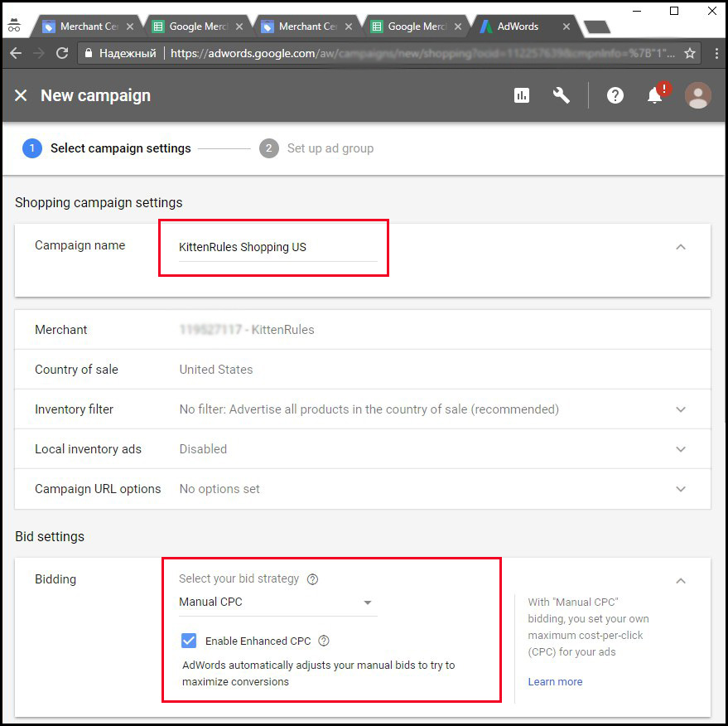
Task: Open the Chrome three-dot menu
Action: tap(716, 53)
